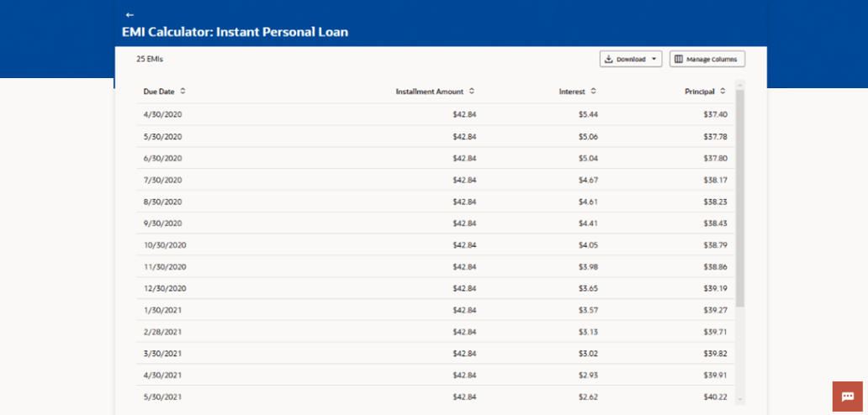Click the $38.23 principal value
The image size is (868, 415).
tap(716, 202)
